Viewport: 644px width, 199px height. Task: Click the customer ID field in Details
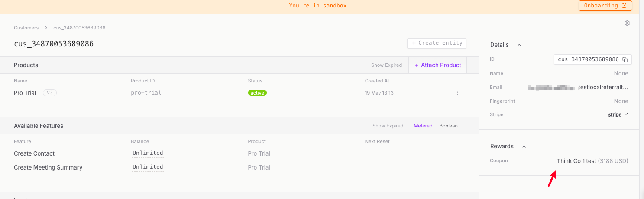pyautogui.click(x=593, y=59)
